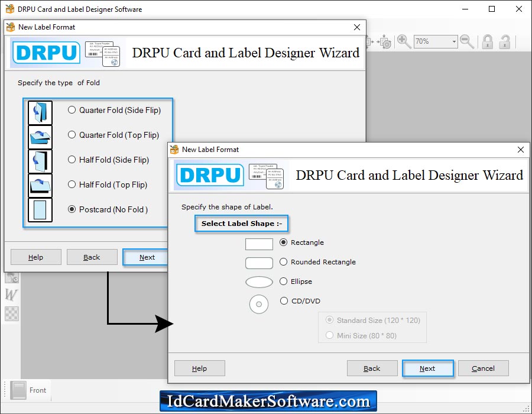The width and height of the screenshot is (532, 414).
Task: Click Cancel in the label shape dialog
Action: (483, 368)
